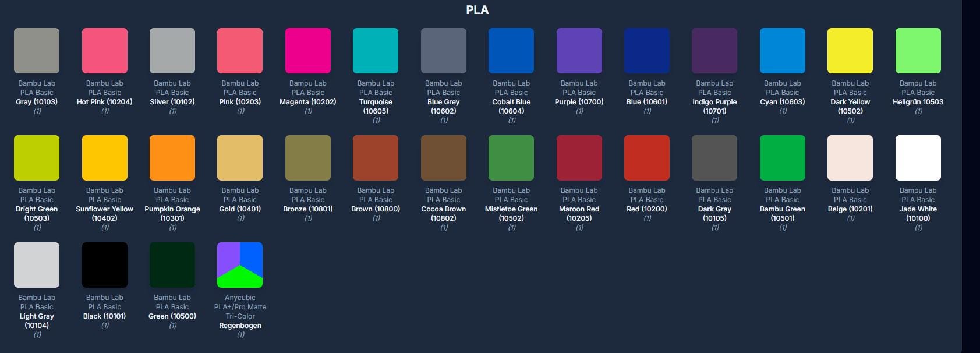Click the Magenta (10202) label text
This screenshot has width=980, height=353.
308,102
